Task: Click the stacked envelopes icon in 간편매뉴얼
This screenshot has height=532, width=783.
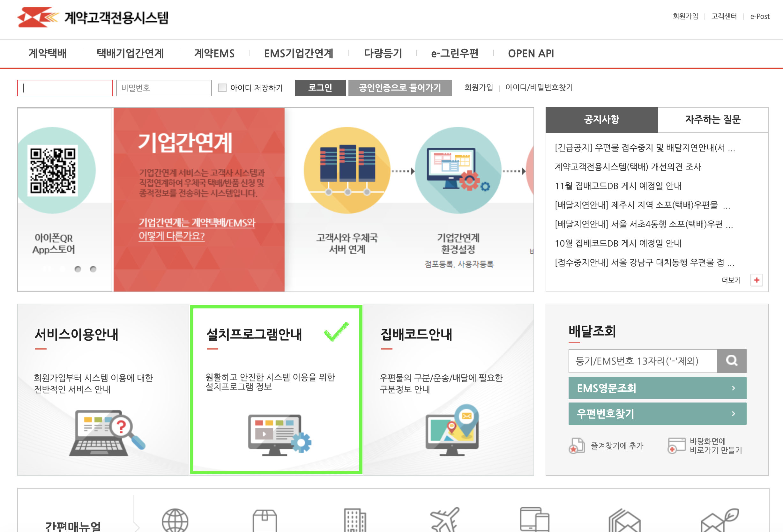Action: (624, 521)
